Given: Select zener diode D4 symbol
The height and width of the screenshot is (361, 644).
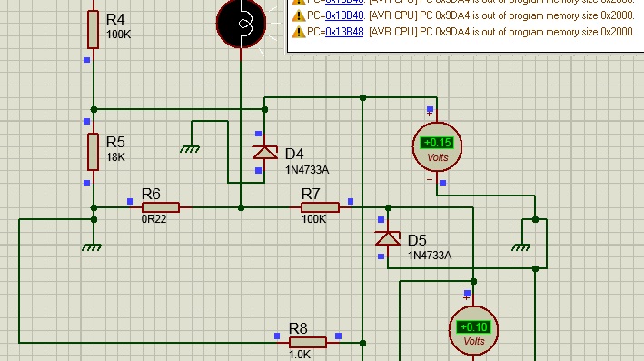Looking at the screenshot, I should [x=264, y=153].
